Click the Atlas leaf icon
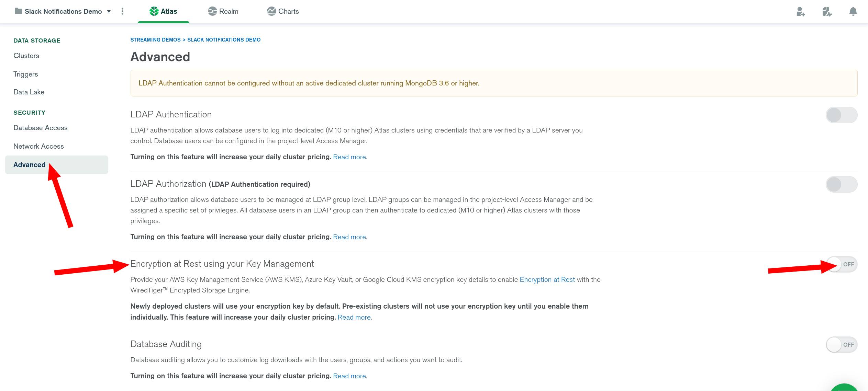The width and height of the screenshot is (868, 391). pos(154,11)
